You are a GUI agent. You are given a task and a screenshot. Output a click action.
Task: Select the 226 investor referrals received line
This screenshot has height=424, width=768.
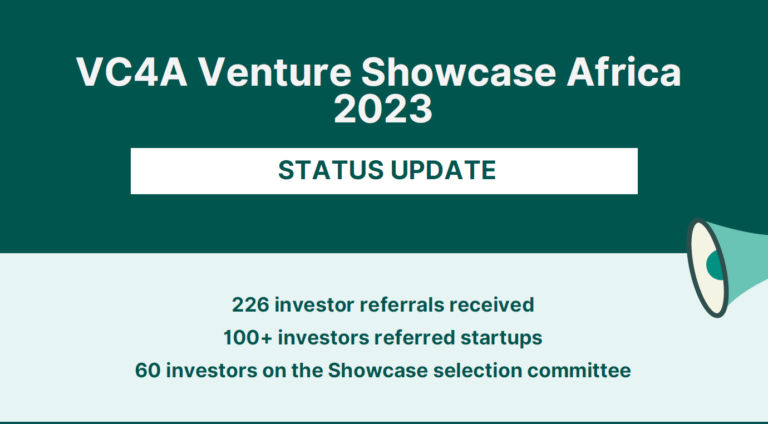pyautogui.click(x=383, y=305)
